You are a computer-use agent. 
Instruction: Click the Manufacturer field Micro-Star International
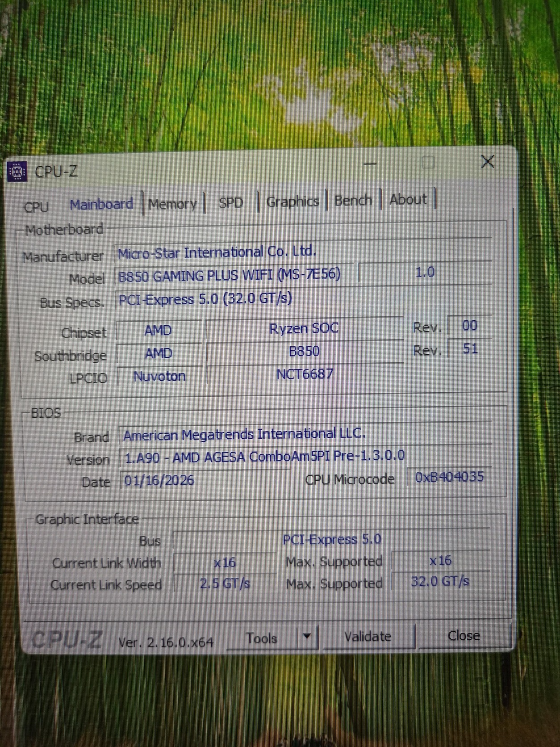coord(304,252)
